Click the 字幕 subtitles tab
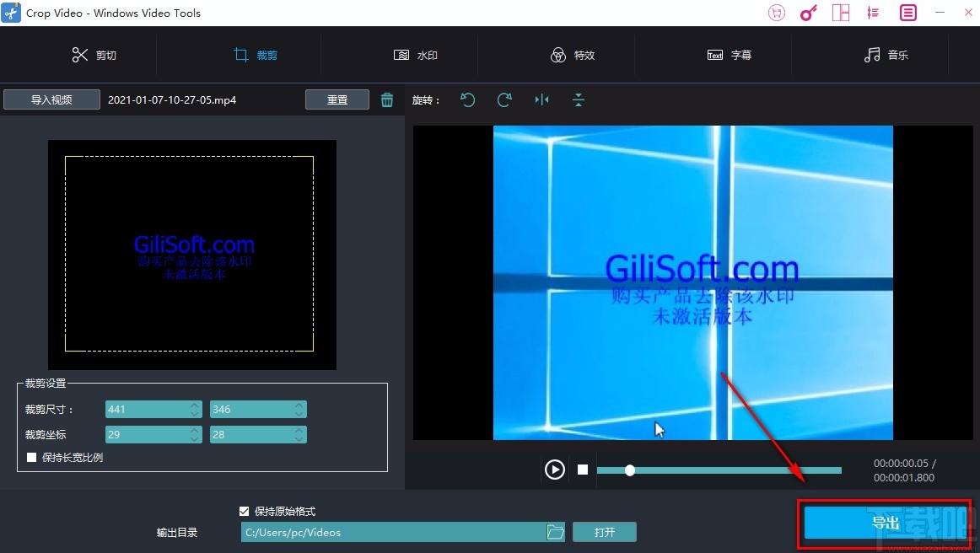 (x=730, y=54)
